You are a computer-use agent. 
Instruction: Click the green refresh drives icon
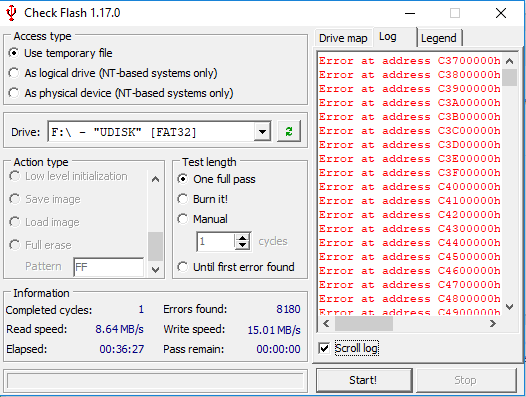pyautogui.click(x=289, y=132)
